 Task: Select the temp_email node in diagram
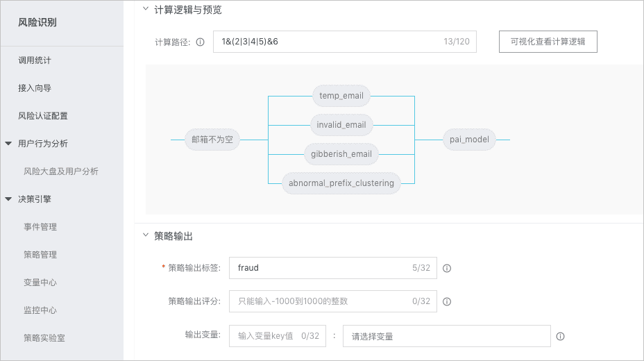point(341,96)
